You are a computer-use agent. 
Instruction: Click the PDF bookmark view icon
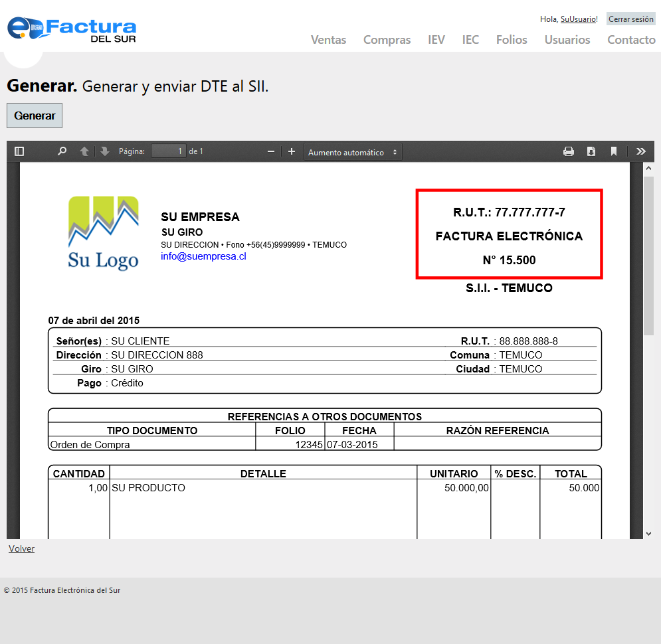pyautogui.click(x=614, y=151)
